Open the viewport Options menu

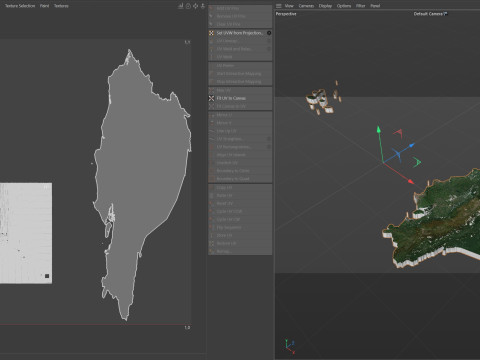point(344,6)
